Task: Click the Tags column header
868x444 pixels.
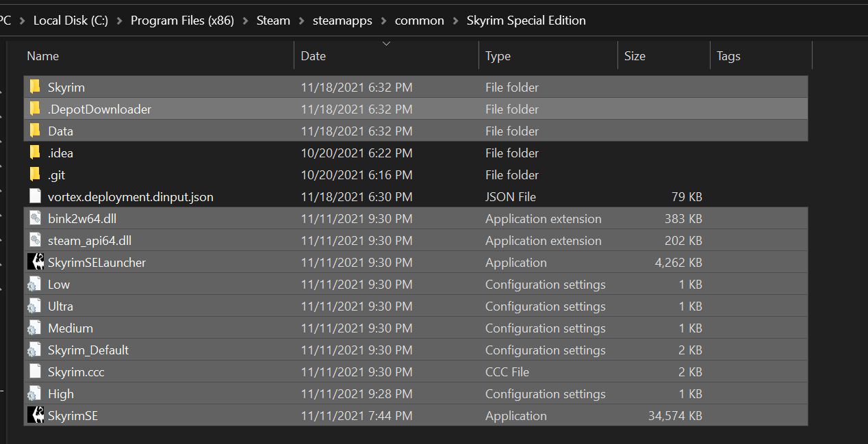Action: coord(761,56)
